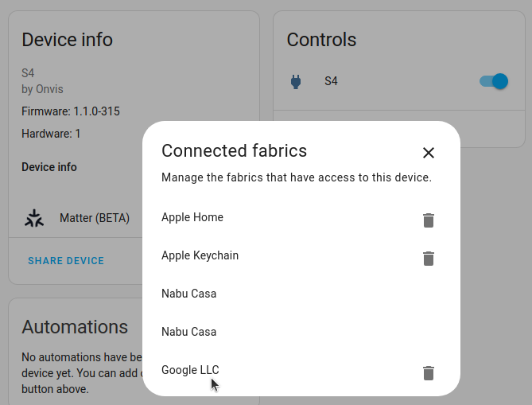The image size is (532, 405).
Task: Delete the Apple Home fabric
Action: [429, 220]
